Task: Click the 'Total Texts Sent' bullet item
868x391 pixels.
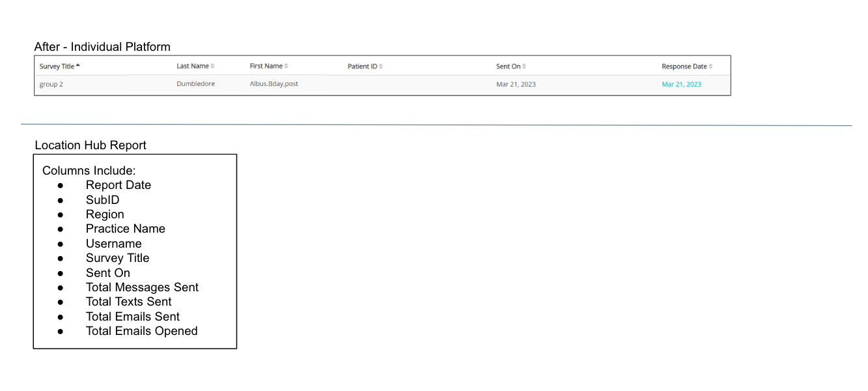Action: [x=129, y=302]
